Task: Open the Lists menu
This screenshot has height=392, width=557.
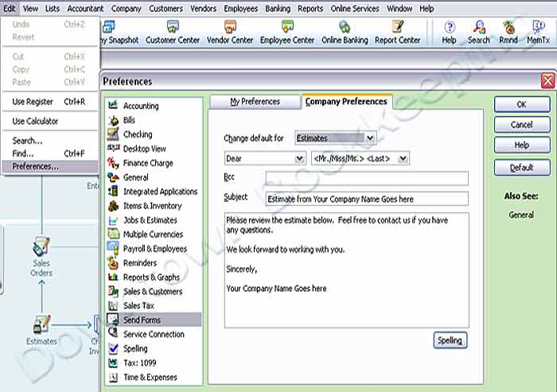Action: [x=53, y=8]
